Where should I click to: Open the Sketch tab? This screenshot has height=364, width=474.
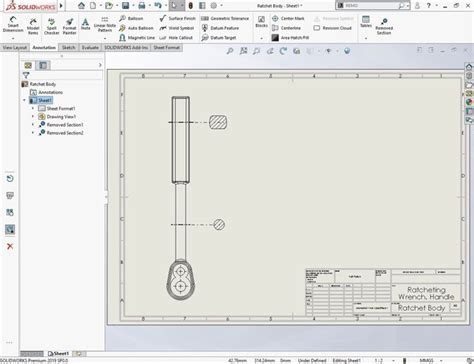(x=68, y=48)
